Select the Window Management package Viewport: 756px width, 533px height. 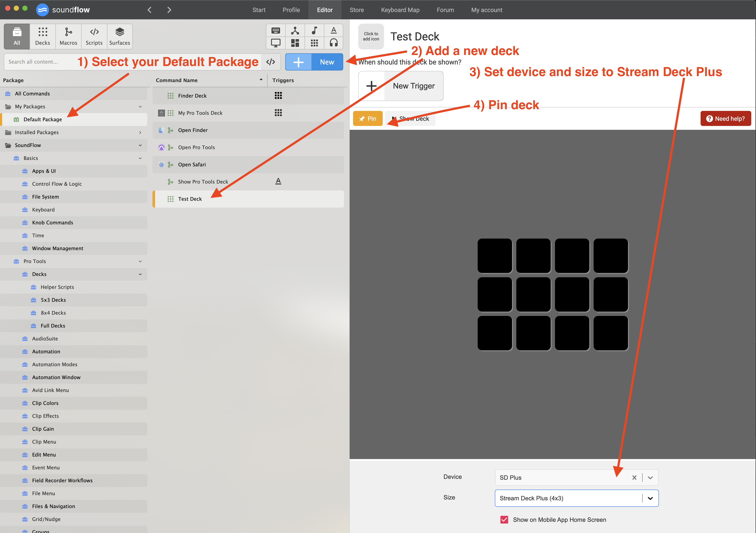click(x=74, y=248)
